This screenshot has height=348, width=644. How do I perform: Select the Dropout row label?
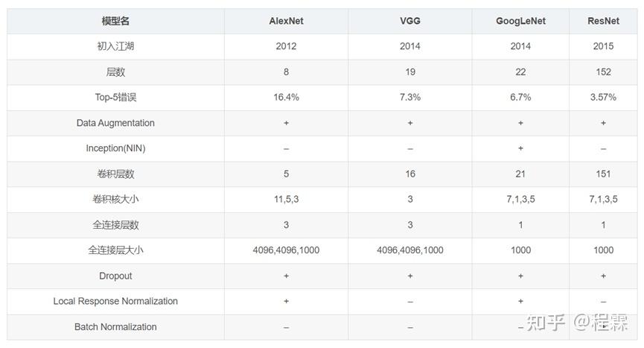(x=115, y=276)
